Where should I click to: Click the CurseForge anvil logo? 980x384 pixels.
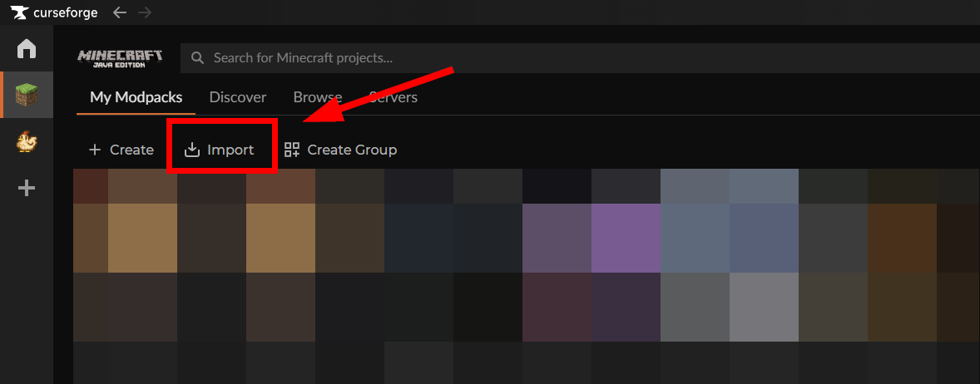(20, 12)
